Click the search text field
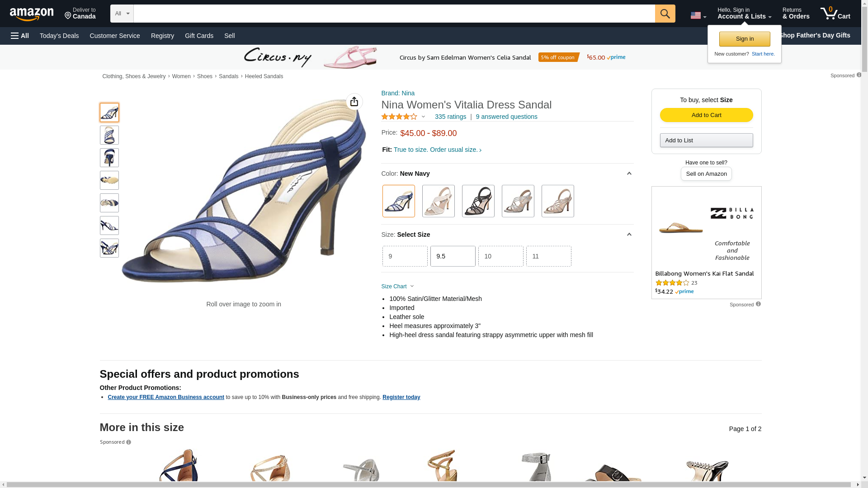868x488 pixels. tap(394, 14)
